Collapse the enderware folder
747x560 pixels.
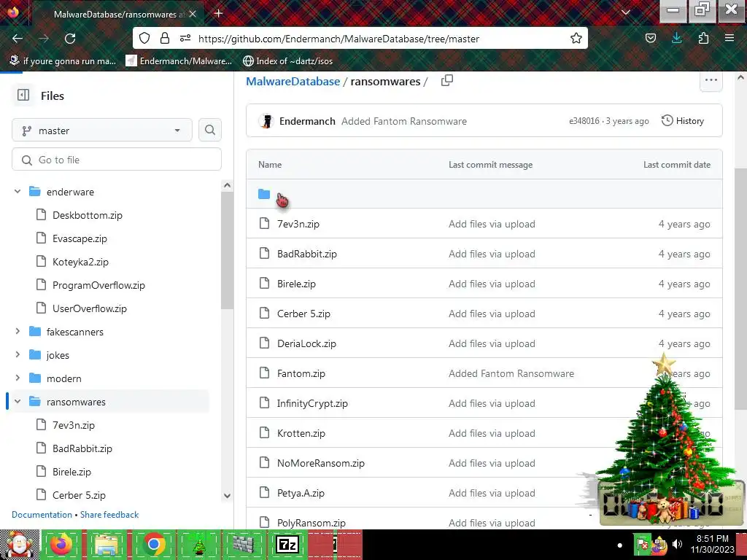tap(18, 192)
